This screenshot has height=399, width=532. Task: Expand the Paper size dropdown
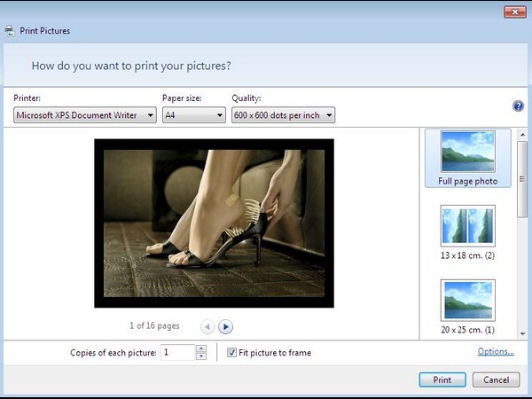(193, 115)
